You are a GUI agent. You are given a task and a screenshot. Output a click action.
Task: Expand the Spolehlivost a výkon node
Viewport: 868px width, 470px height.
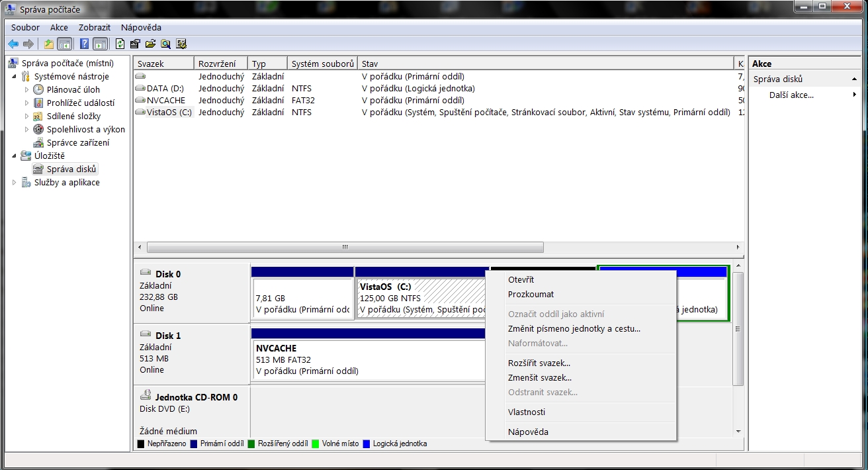tap(27, 129)
